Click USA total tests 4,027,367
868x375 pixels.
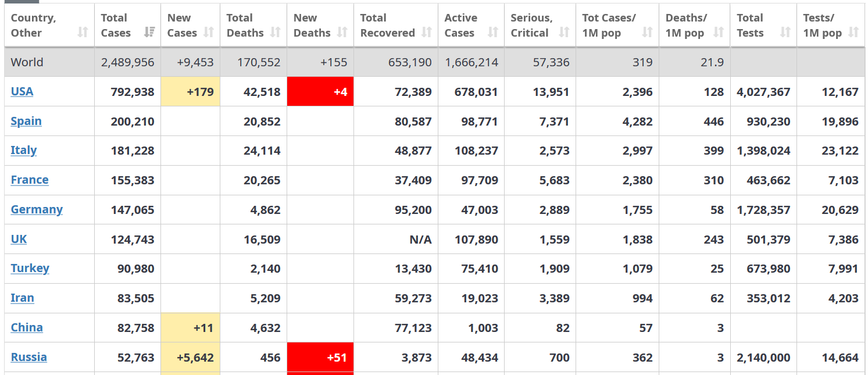763,92
